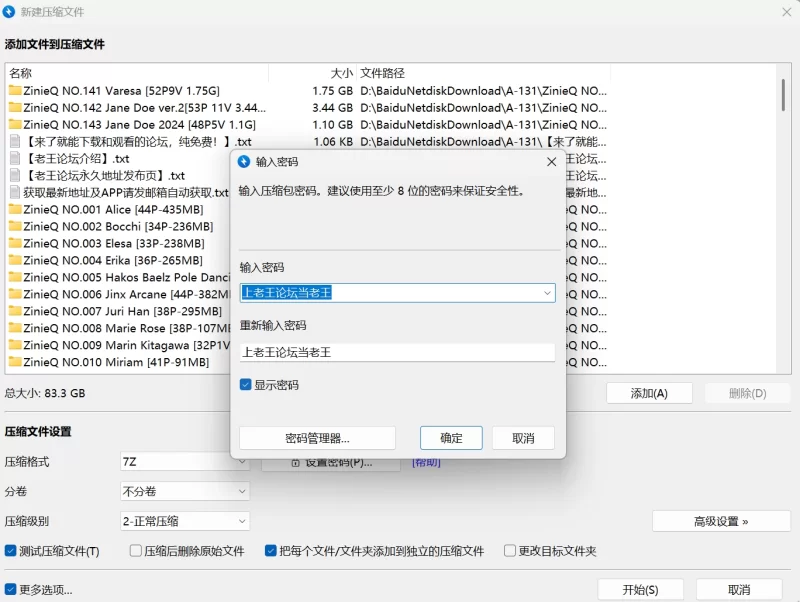This screenshot has width=800, height=602.
Task: Enable 更改目标文件夹 checkbox
Action: (510, 551)
